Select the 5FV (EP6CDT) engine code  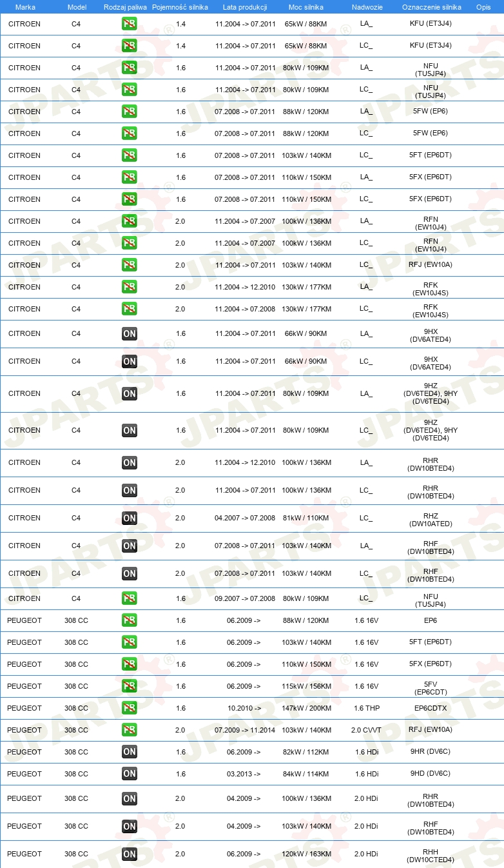tap(431, 688)
